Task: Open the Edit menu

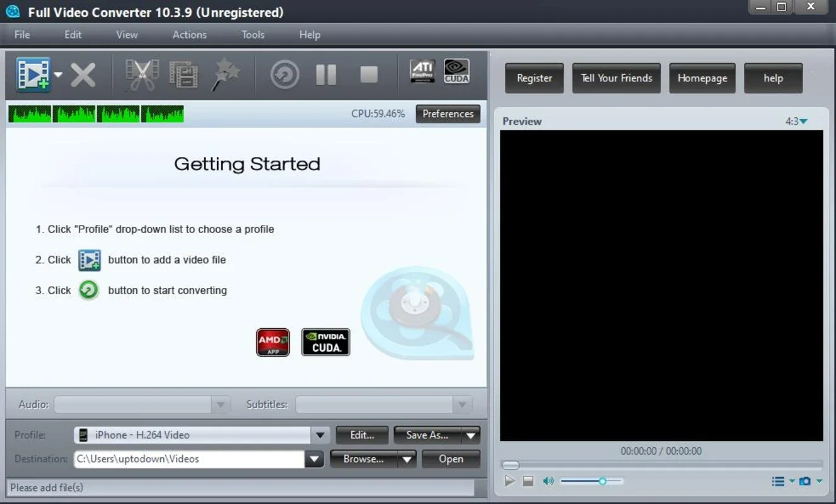Action: (x=73, y=35)
